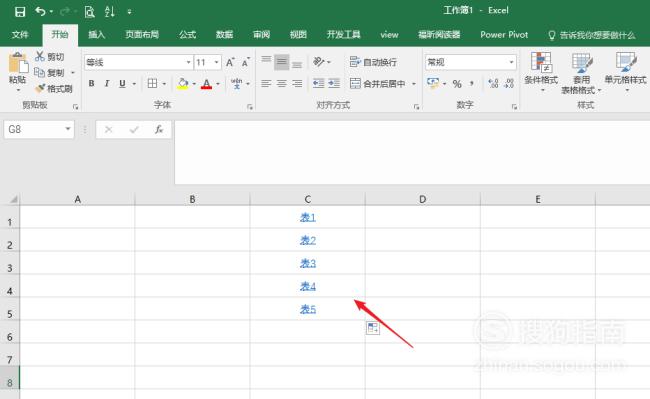
Task: Open the font name dropdown (等线)
Action: tap(188, 63)
